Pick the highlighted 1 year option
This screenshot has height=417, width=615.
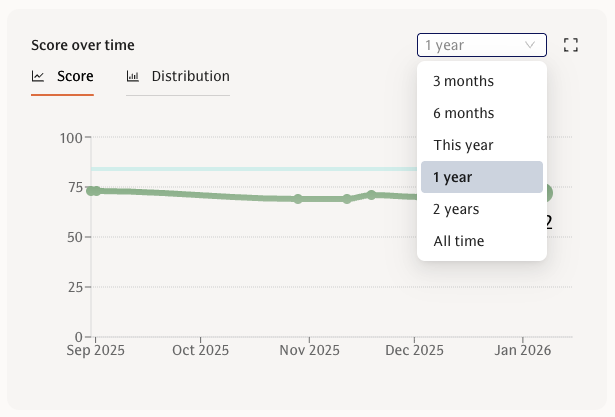[482, 177]
